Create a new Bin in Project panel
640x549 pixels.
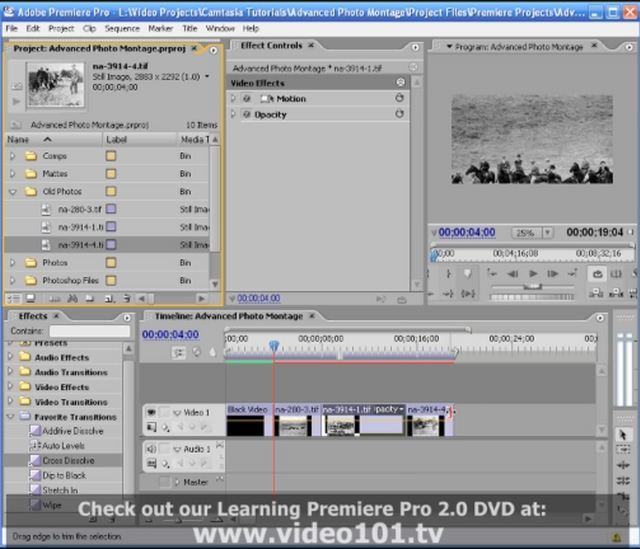pos(89,299)
